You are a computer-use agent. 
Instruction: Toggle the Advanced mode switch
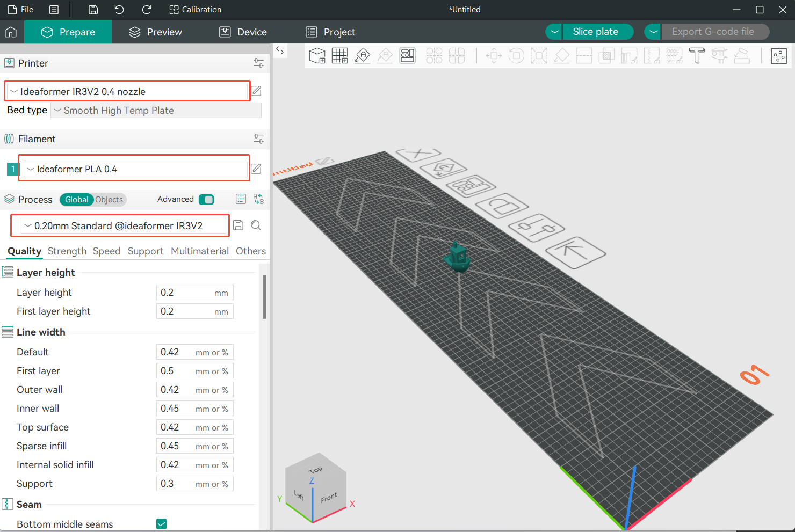click(x=206, y=200)
